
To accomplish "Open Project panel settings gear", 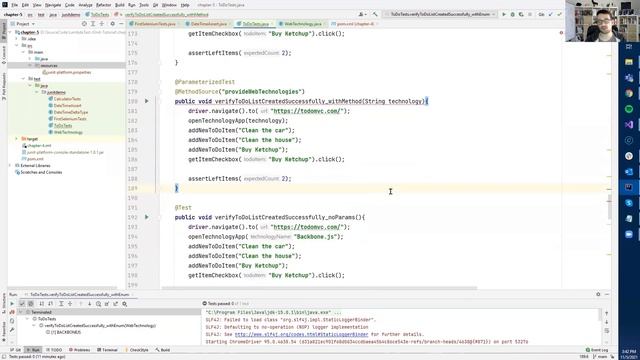I will [113, 24].
